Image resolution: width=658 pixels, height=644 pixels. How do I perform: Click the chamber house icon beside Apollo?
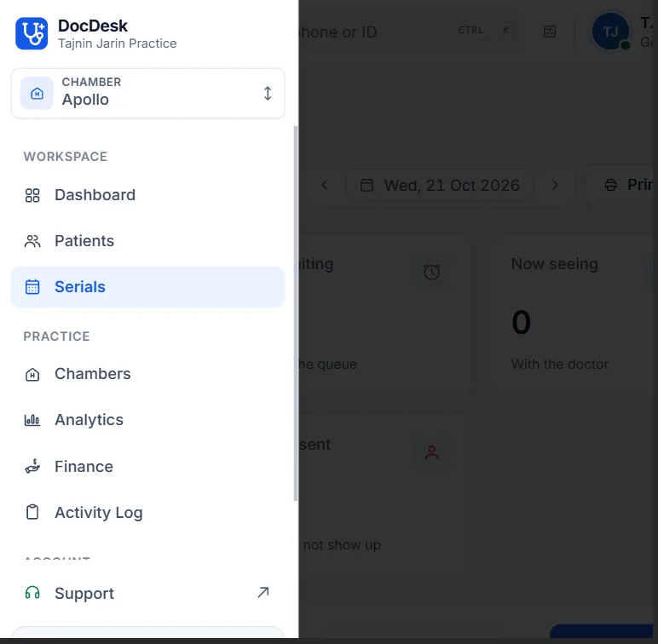pyautogui.click(x=37, y=93)
